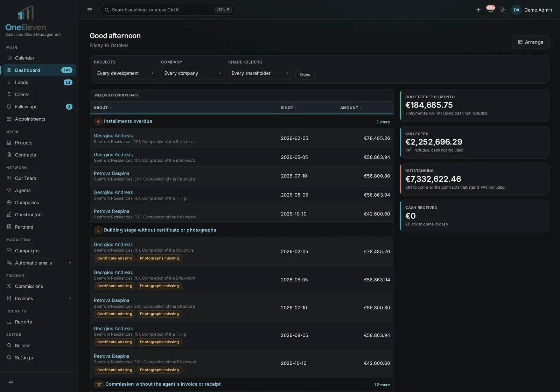Open the Clients page
560x392 pixels.
tap(39, 94)
